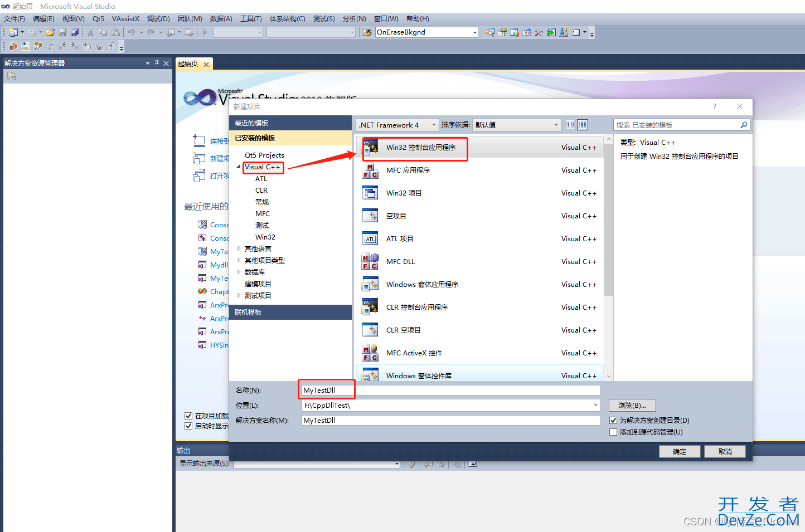Expand the Test Projects tree node
This screenshot has height=532, width=805.
click(239, 295)
